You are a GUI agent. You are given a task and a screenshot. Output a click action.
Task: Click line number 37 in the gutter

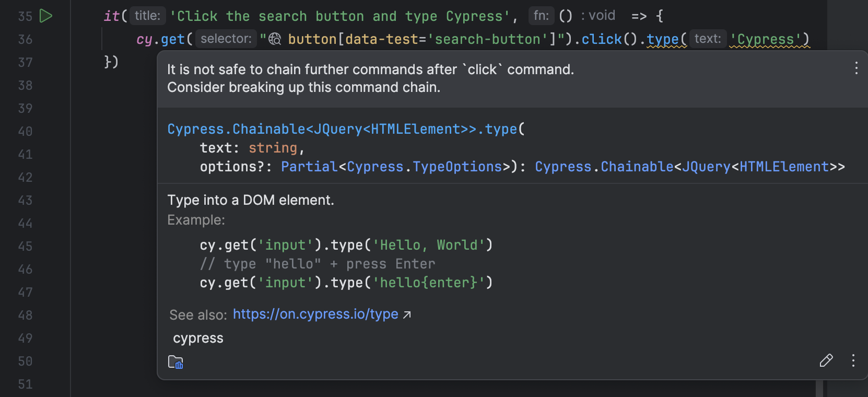(25, 63)
